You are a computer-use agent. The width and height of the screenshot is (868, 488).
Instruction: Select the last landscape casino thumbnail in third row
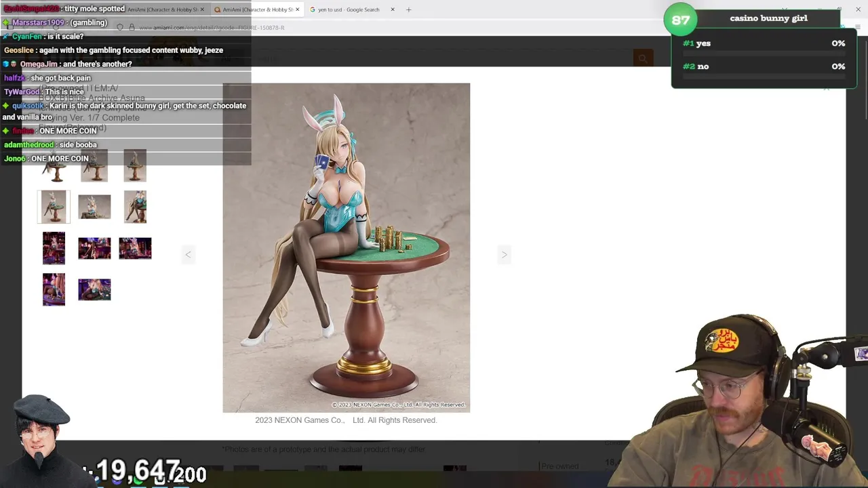point(135,248)
